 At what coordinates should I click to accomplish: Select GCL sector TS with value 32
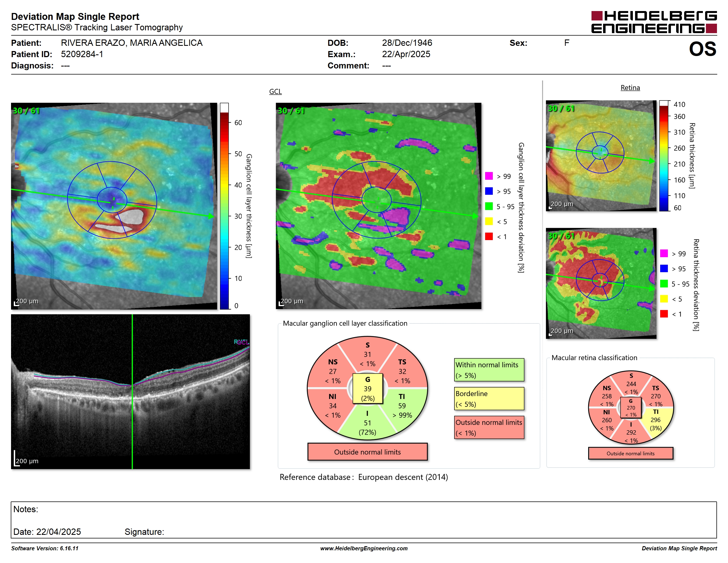click(x=402, y=371)
